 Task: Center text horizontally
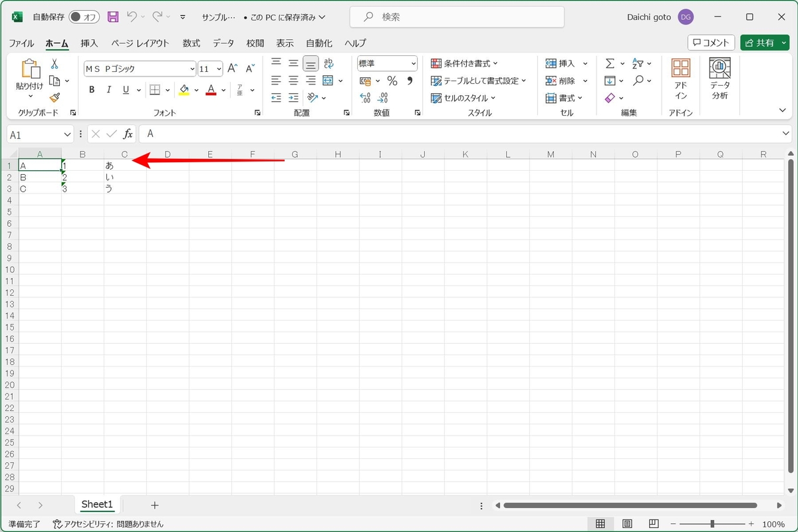pos(293,80)
